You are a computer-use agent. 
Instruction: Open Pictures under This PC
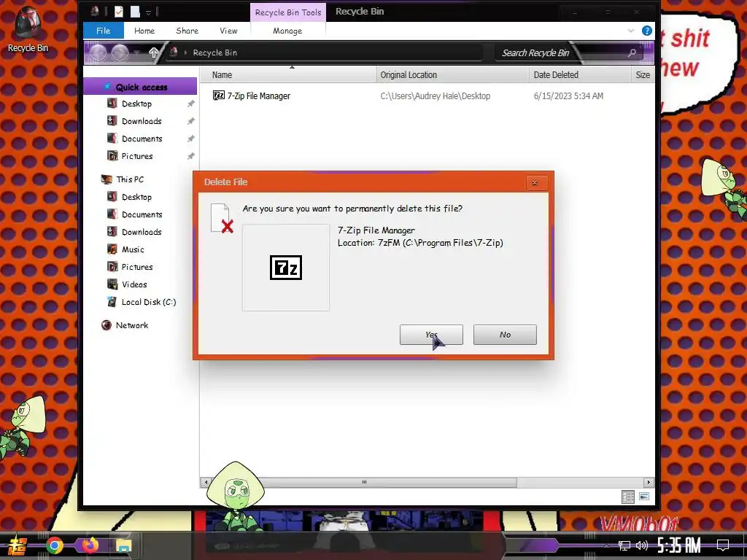pos(137,267)
